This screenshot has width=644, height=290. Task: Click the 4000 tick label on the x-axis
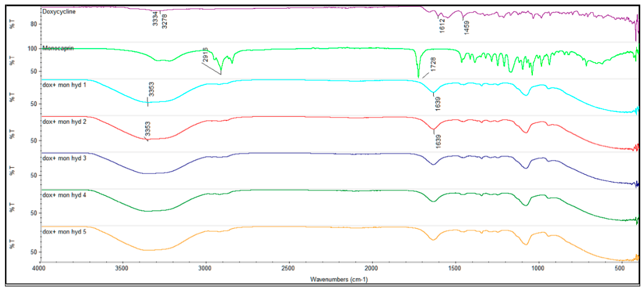coord(39,268)
